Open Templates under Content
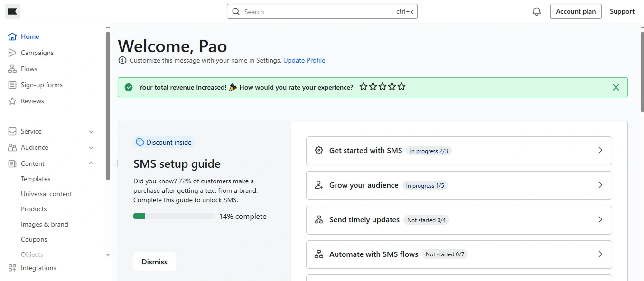 tap(36, 179)
